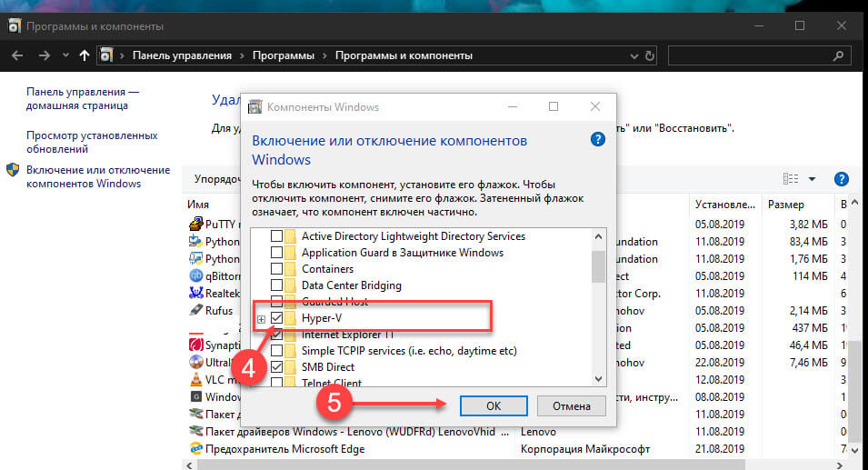The width and height of the screenshot is (868, 470).
Task: Click the control panel icon in address bar
Action: [106, 55]
